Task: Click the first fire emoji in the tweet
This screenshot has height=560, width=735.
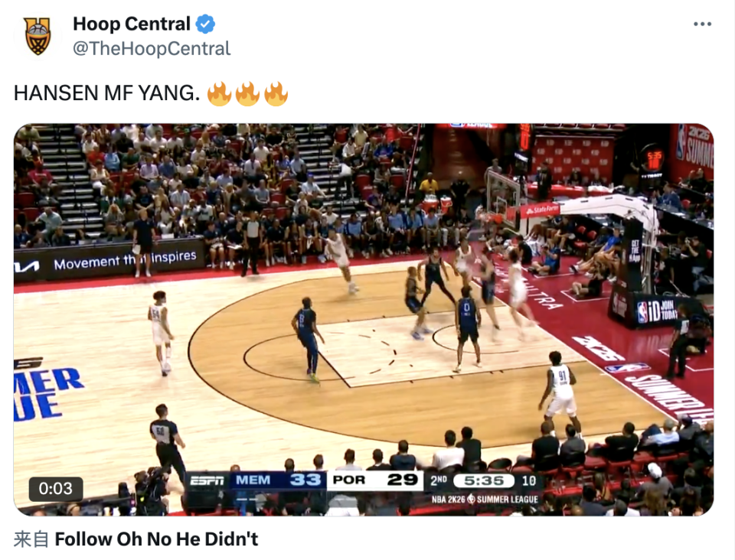Action: pyautogui.click(x=220, y=93)
